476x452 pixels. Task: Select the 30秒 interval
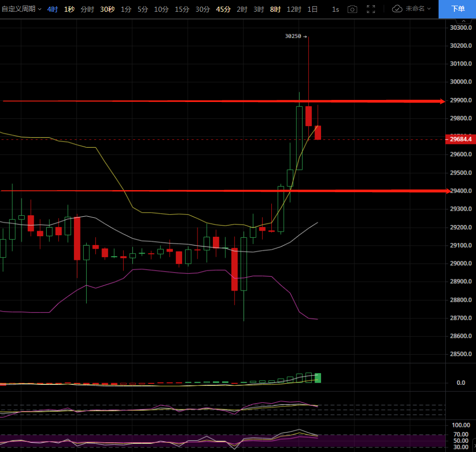pos(107,9)
